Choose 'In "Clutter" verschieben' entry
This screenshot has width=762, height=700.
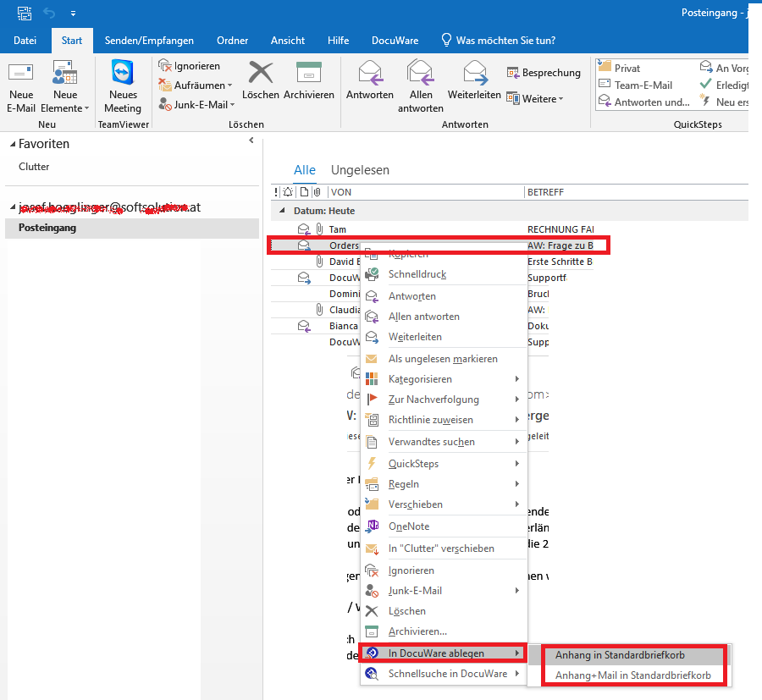click(x=444, y=548)
